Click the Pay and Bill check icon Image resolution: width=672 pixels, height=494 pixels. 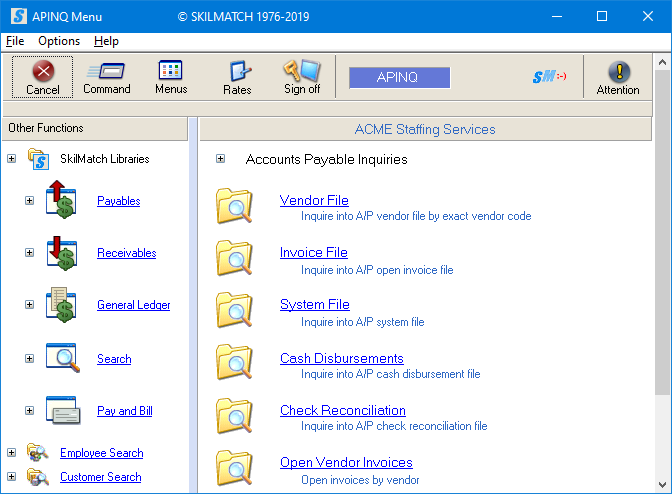(63, 410)
